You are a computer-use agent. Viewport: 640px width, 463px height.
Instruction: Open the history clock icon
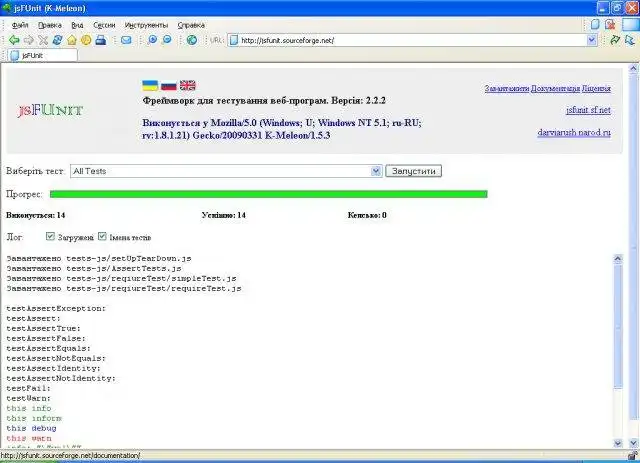(86, 40)
